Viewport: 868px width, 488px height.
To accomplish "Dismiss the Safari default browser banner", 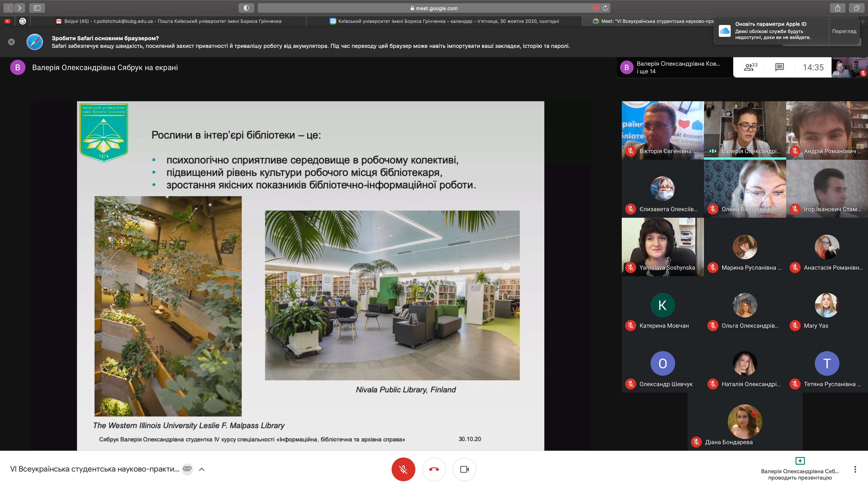I will click(11, 42).
